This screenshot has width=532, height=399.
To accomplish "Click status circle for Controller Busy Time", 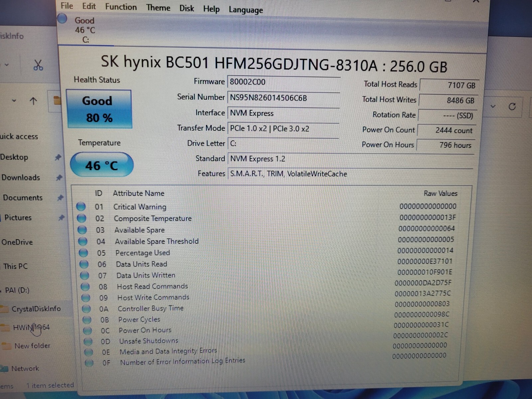I will click(x=86, y=309).
